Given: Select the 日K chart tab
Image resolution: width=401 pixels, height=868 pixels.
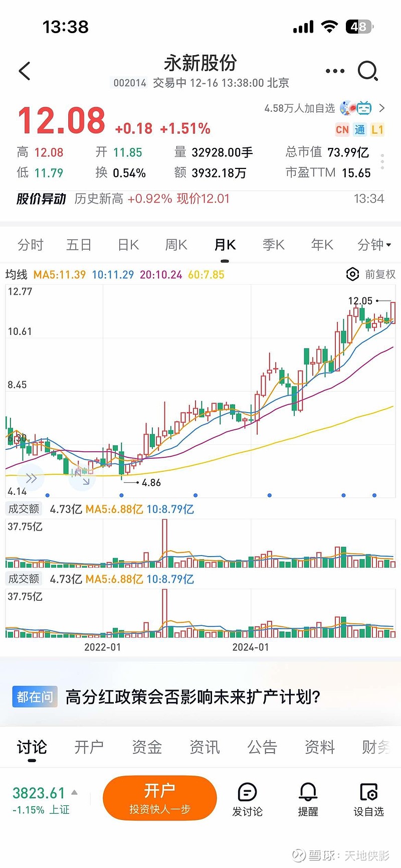Looking at the screenshot, I should [x=128, y=245].
